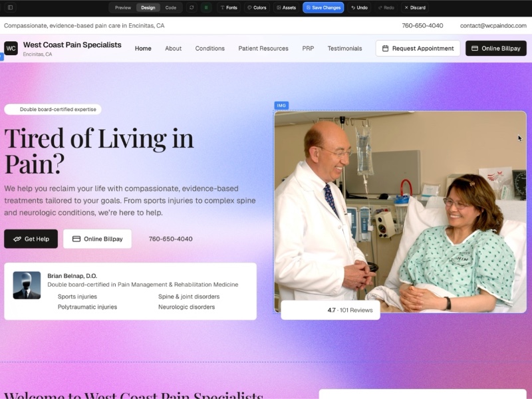Click the WC logo in the site header

click(x=11, y=48)
